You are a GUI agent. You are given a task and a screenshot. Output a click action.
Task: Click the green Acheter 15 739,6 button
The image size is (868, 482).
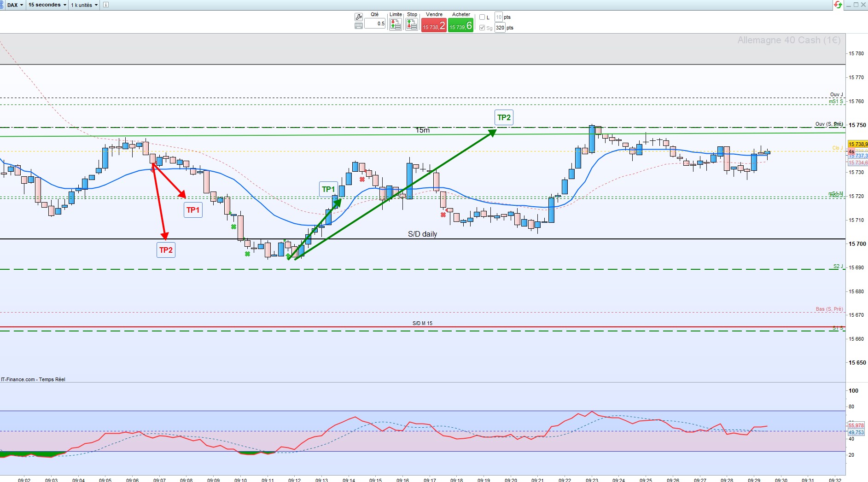(461, 25)
